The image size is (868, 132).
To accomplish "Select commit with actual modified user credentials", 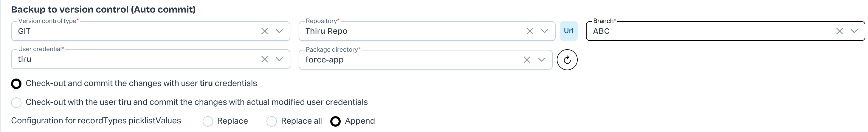I will click(x=16, y=102).
